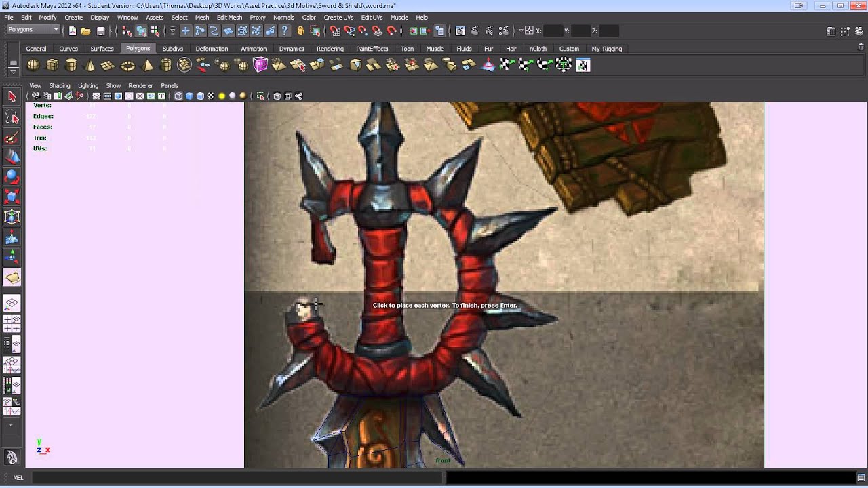Click in the X coordinate input field
868x488 pixels.
[x=553, y=31]
